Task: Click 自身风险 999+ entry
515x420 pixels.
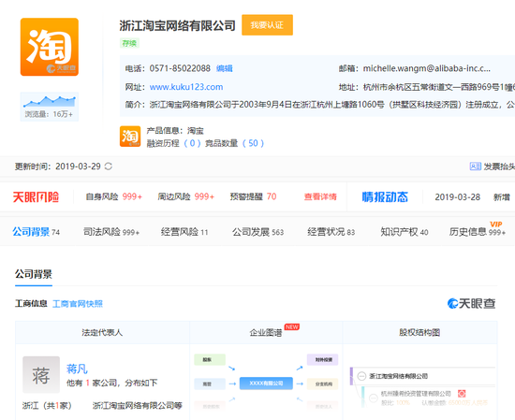Action: click(x=113, y=196)
